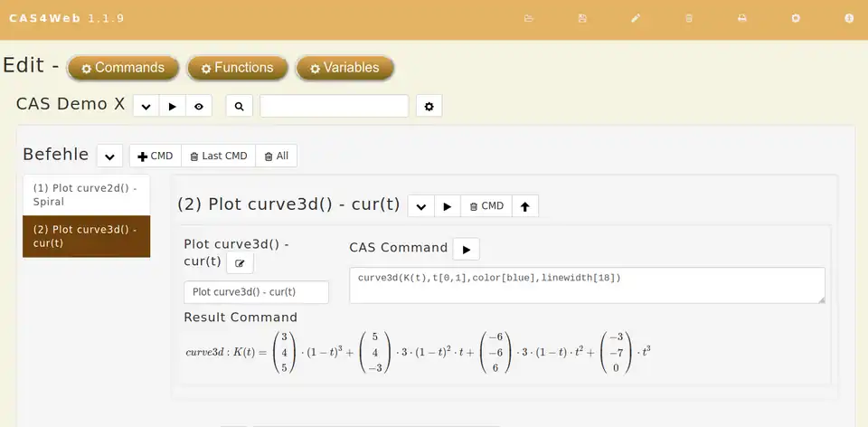Switch to the Variables tab

point(344,68)
